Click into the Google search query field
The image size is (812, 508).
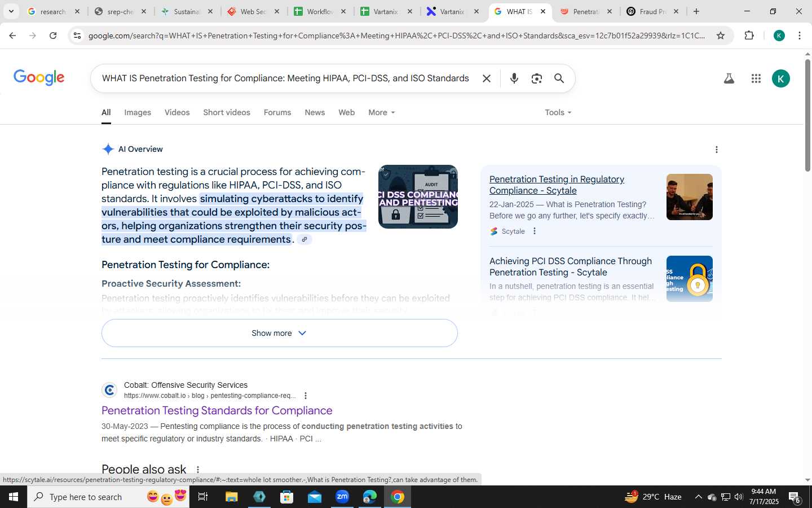[x=285, y=78]
